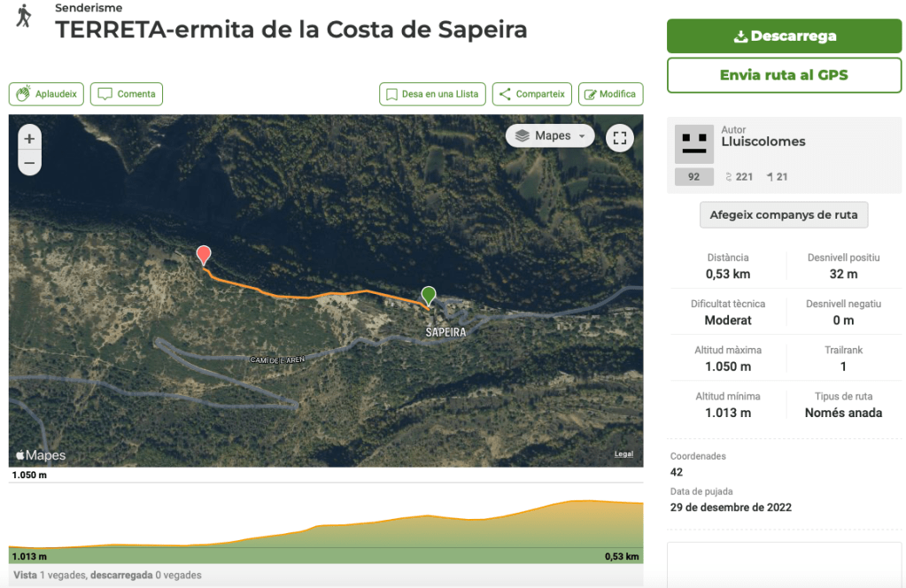Click the red end-point marker on map
Viewport: 906px width, 588px height.
204,255
